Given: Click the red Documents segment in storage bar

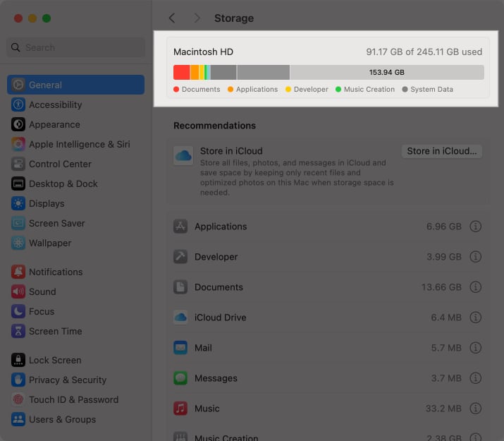Looking at the screenshot, I should pos(181,72).
